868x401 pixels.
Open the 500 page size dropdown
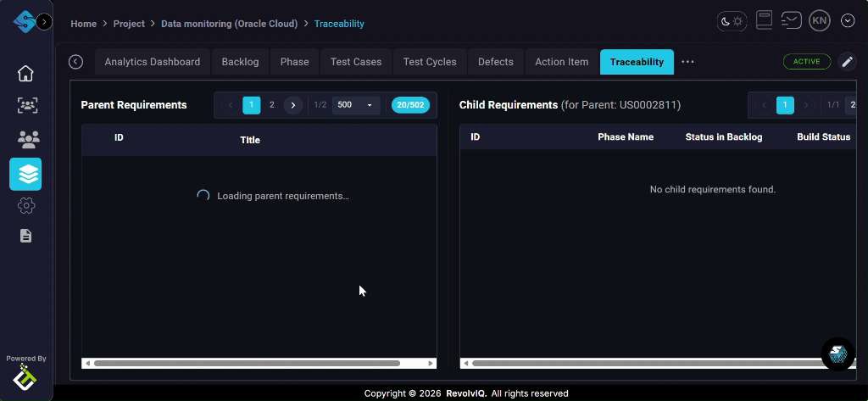[356, 105]
